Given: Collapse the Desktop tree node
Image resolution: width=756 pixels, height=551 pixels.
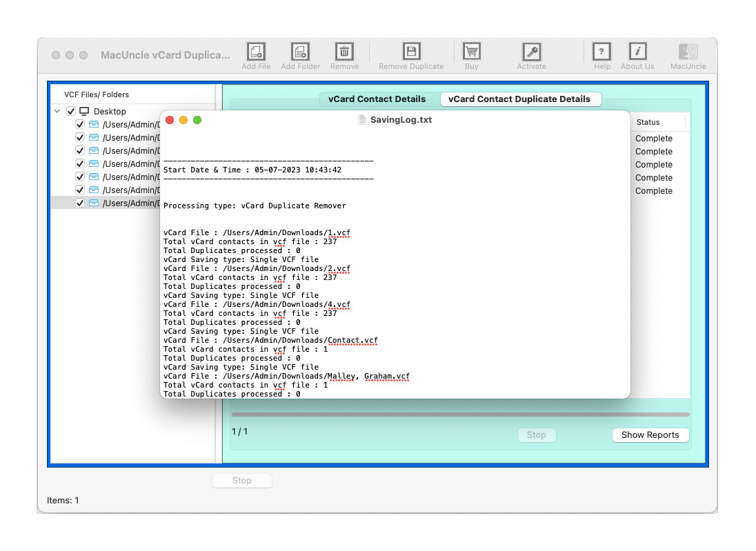Looking at the screenshot, I should [x=57, y=111].
